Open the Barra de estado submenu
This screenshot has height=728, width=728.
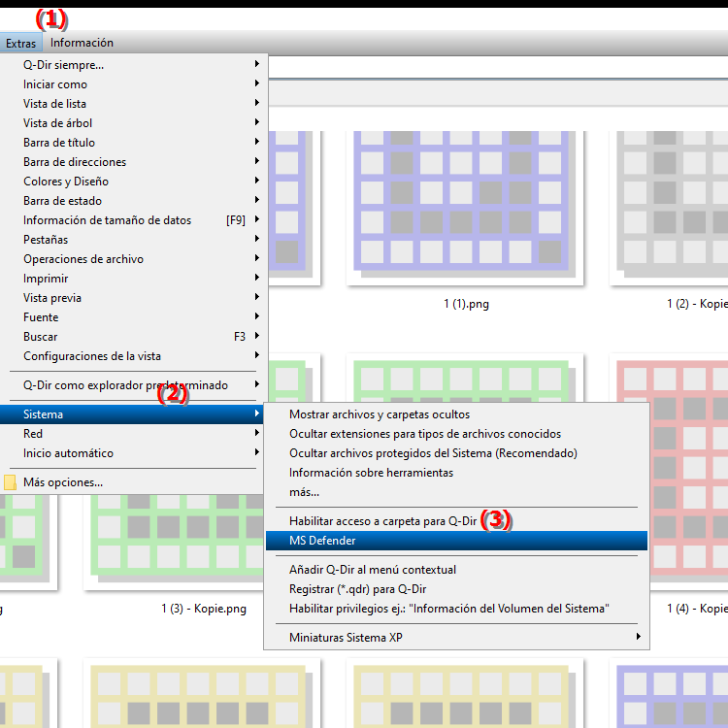[134, 201]
